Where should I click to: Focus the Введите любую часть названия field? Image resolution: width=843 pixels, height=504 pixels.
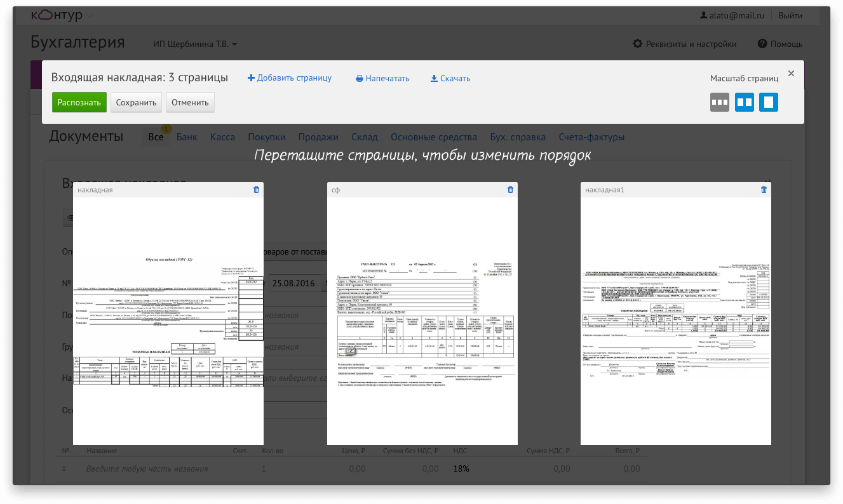147,468
